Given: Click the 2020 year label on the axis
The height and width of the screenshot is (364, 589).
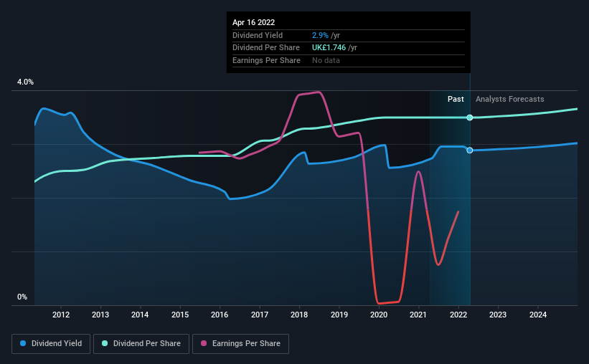Looking at the screenshot, I should (378, 315).
